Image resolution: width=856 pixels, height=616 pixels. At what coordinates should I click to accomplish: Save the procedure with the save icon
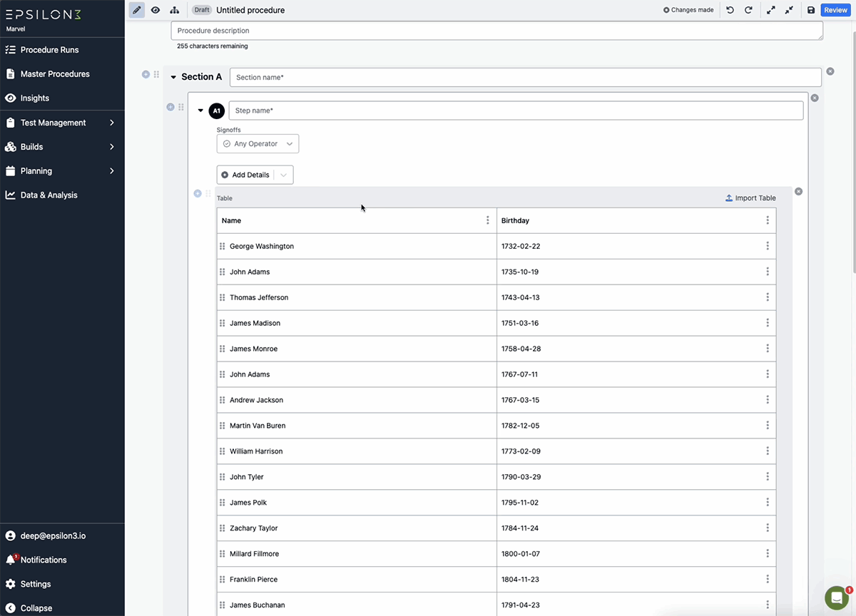pyautogui.click(x=811, y=10)
